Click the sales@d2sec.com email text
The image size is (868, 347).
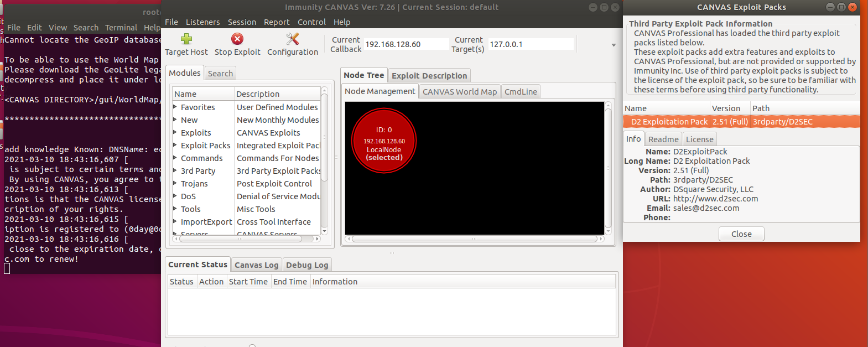706,208
